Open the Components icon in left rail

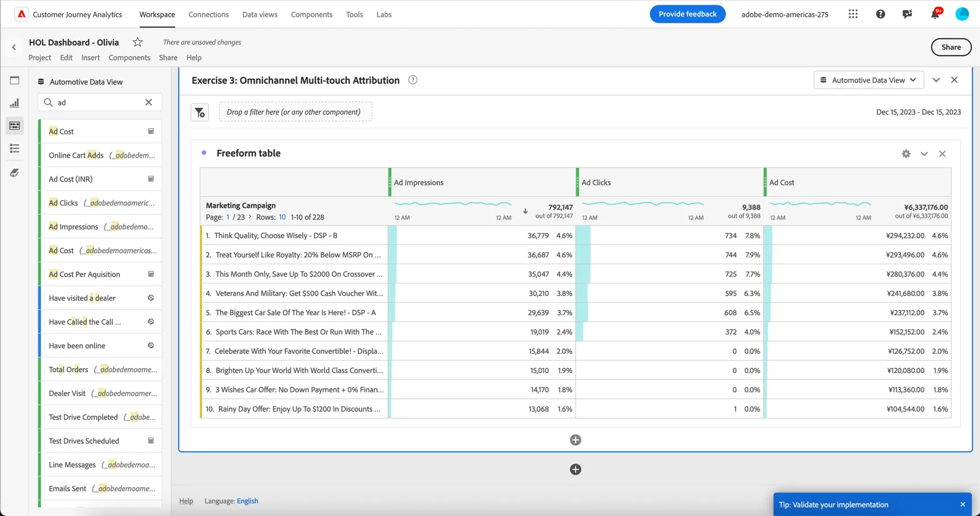15,126
